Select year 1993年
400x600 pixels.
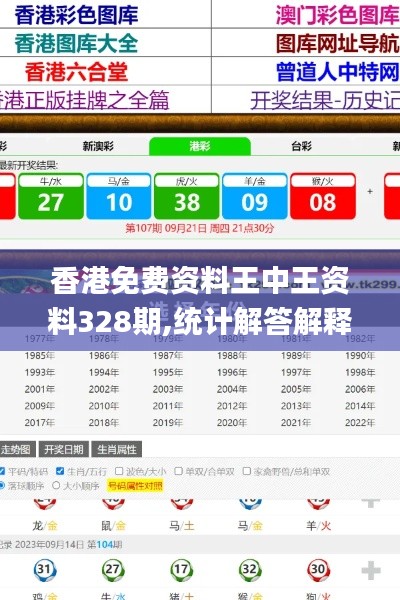point(40,372)
